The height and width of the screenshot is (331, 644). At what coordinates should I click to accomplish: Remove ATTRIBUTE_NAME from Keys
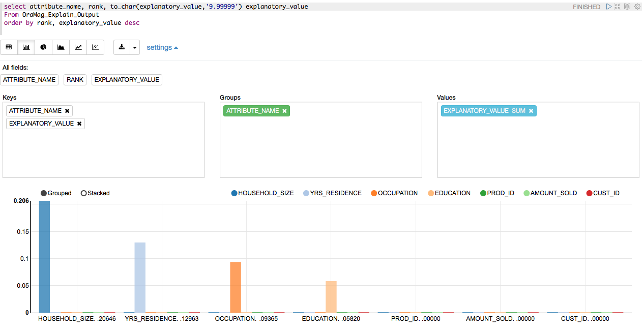(67, 111)
